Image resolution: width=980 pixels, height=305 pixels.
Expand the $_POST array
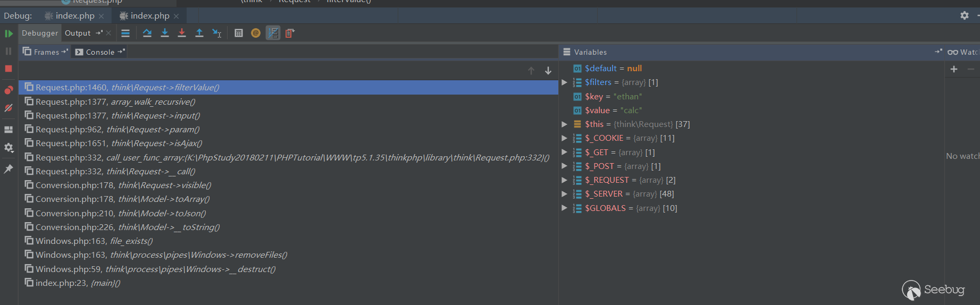click(564, 166)
